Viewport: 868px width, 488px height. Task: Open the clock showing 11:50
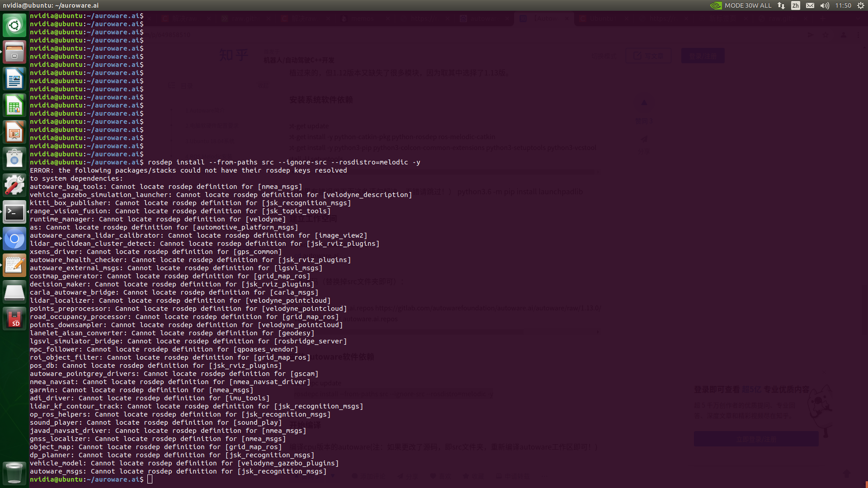843,5
